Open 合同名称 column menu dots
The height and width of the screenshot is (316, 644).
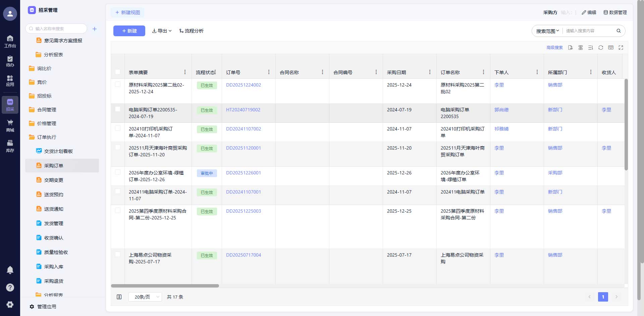click(322, 72)
